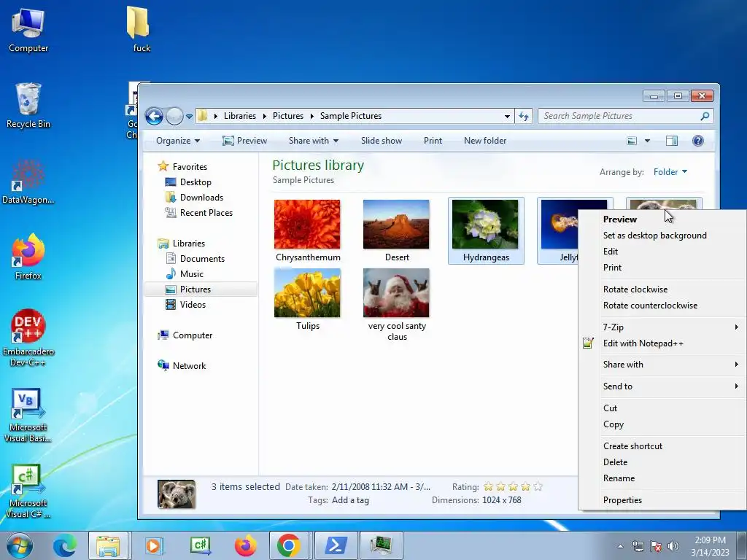
Task: Click the volume speaker tray icon
Action: coord(673,546)
